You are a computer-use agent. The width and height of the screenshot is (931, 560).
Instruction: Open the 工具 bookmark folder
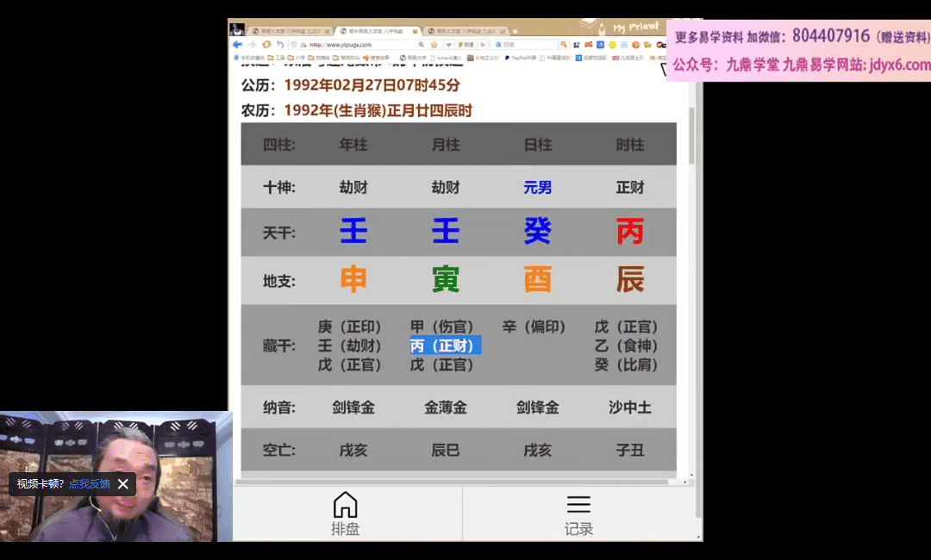(x=279, y=58)
